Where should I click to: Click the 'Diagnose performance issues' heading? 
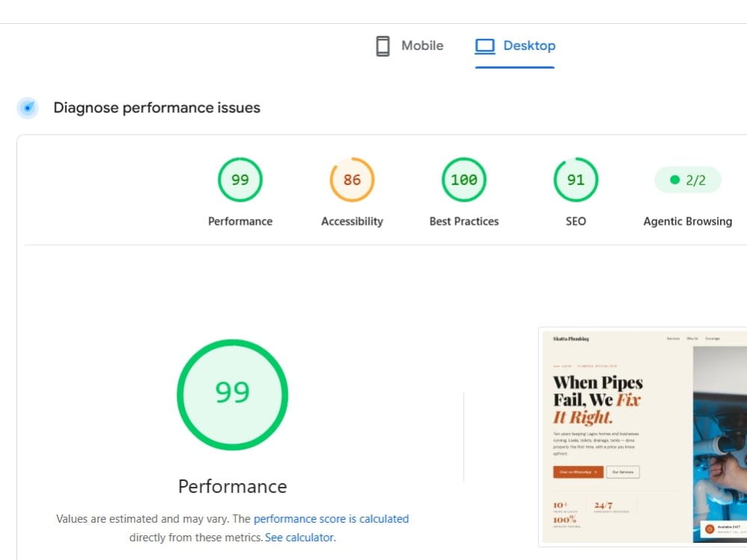pos(157,108)
